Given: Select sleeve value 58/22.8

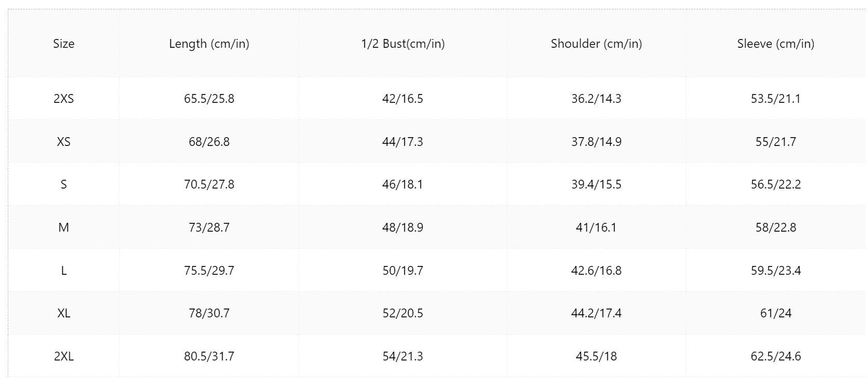Looking at the screenshot, I should point(776,228).
